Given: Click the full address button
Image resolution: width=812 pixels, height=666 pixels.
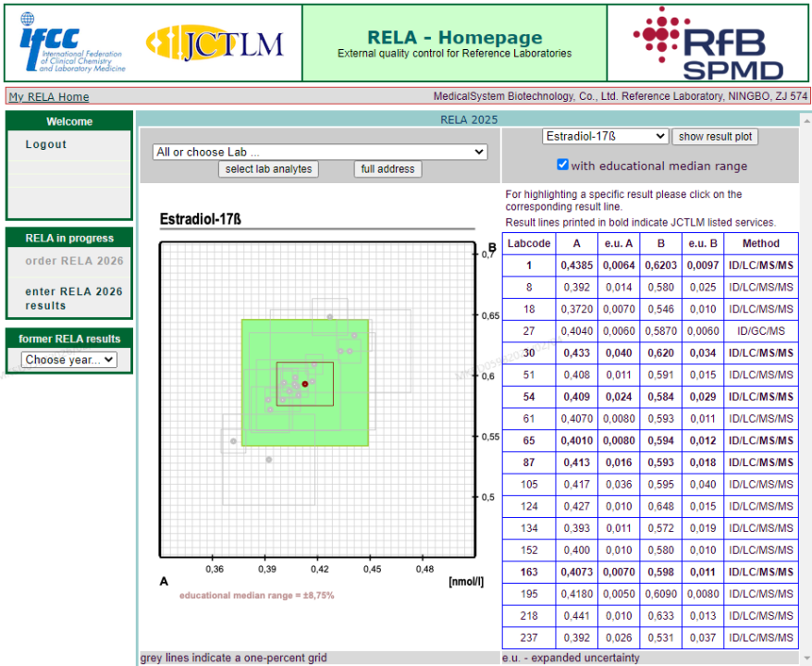Looking at the screenshot, I should tap(388, 169).
